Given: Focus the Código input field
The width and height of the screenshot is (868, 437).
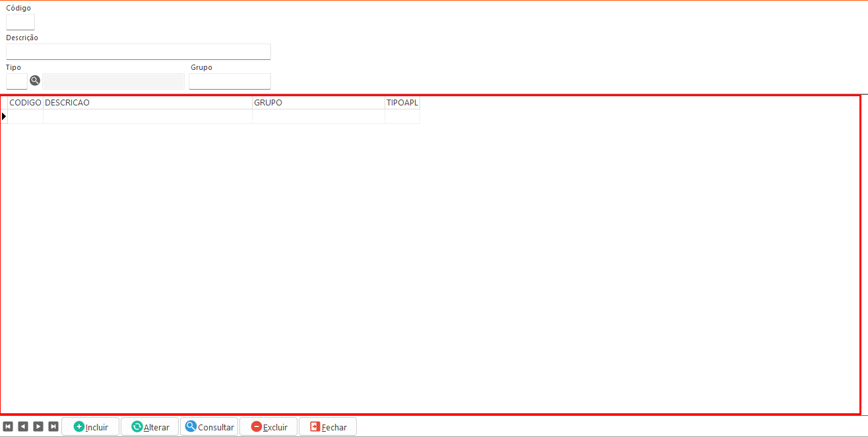Looking at the screenshot, I should 20,22.
